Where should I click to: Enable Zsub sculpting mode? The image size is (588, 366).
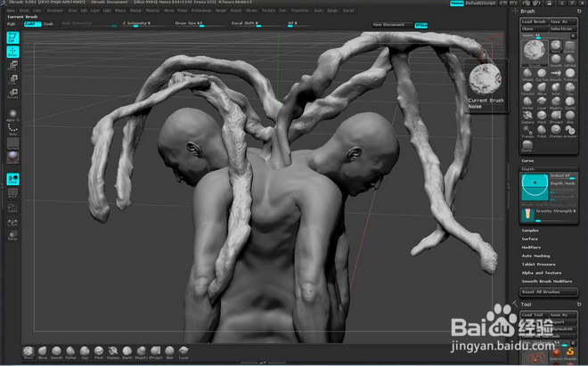(48, 24)
